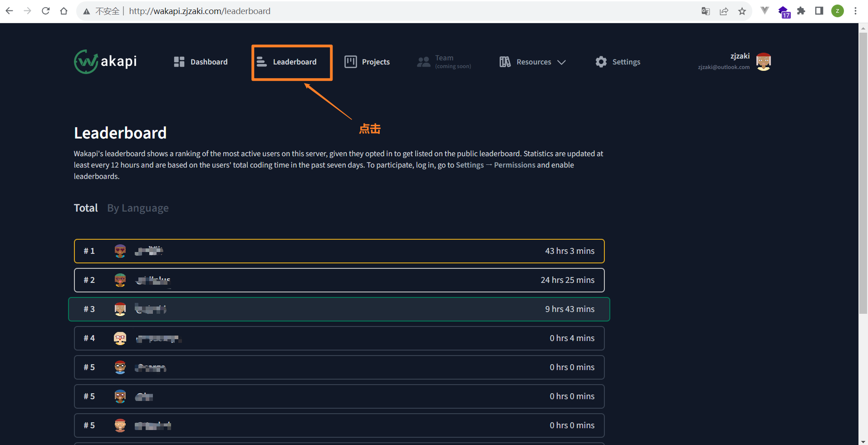Screen dimensions: 868x445
Task: Click the Projects board icon
Action: [351, 62]
